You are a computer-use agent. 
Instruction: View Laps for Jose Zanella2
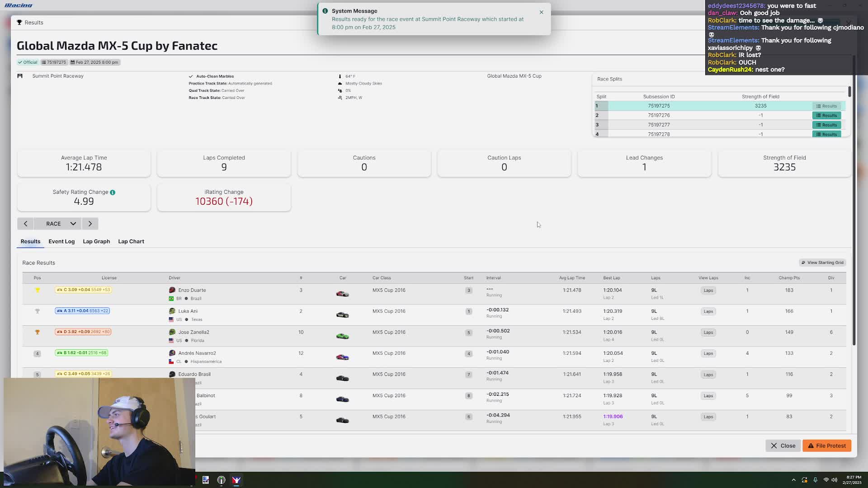pos(708,332)
